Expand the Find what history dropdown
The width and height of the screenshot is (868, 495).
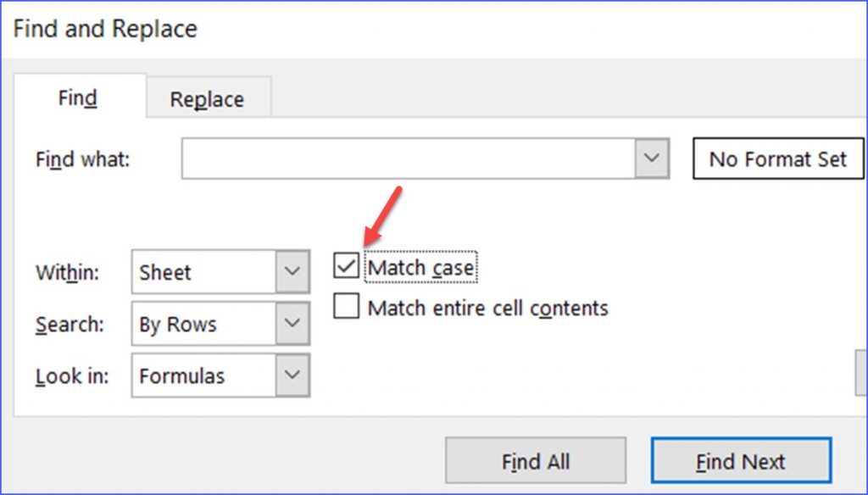tap(651, 159)
